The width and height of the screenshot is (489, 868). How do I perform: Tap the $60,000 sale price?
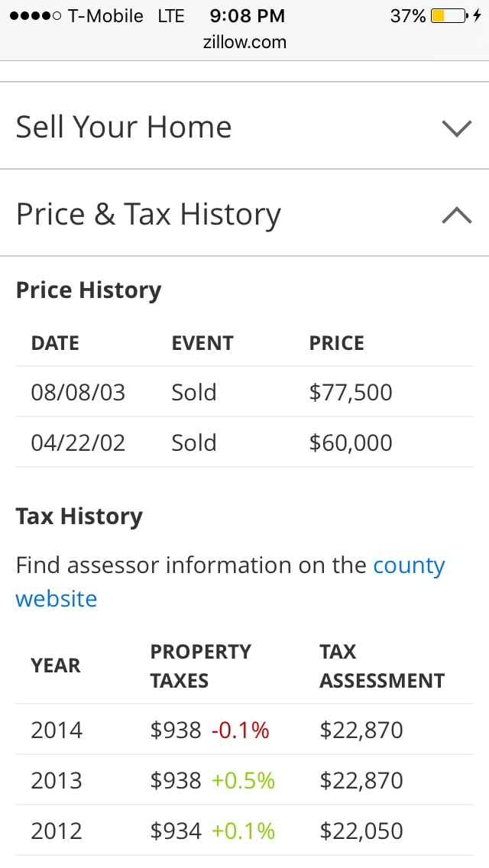point(351,443)
